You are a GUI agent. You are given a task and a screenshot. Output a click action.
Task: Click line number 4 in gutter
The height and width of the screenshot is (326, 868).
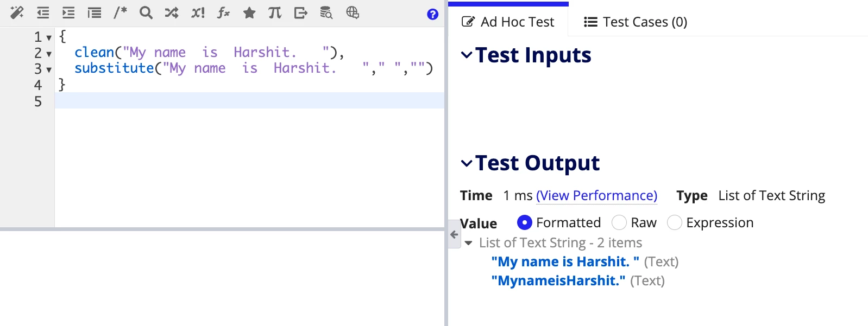click(37, 85)
